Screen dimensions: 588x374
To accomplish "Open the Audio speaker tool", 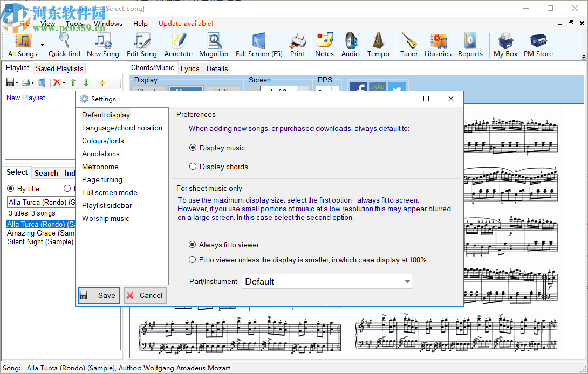I will [x=351, y=45].
